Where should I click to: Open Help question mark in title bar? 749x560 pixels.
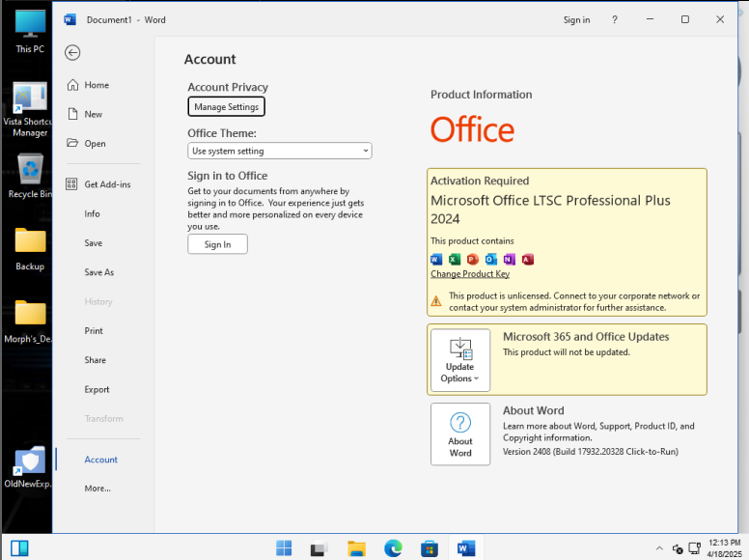(614, 20)
